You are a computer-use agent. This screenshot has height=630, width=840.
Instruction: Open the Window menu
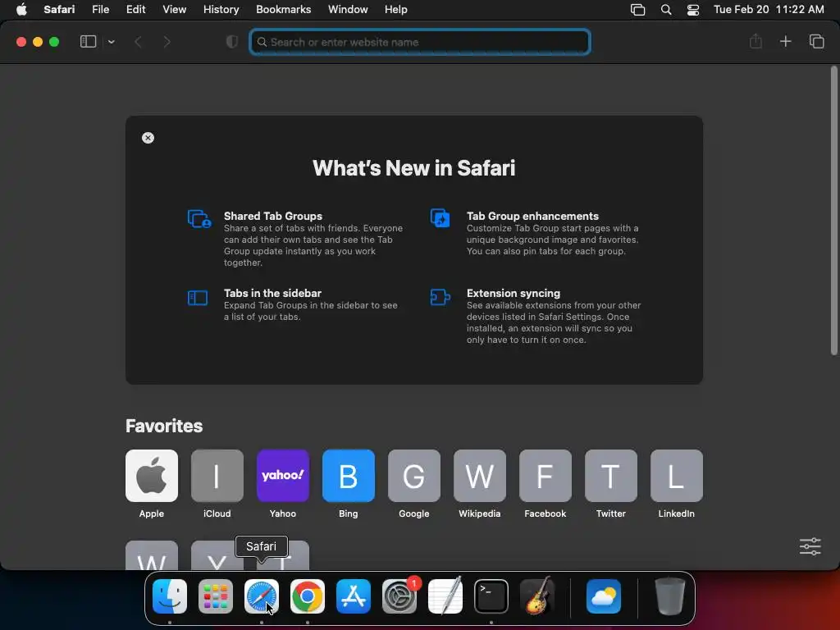tap(348, 9)
